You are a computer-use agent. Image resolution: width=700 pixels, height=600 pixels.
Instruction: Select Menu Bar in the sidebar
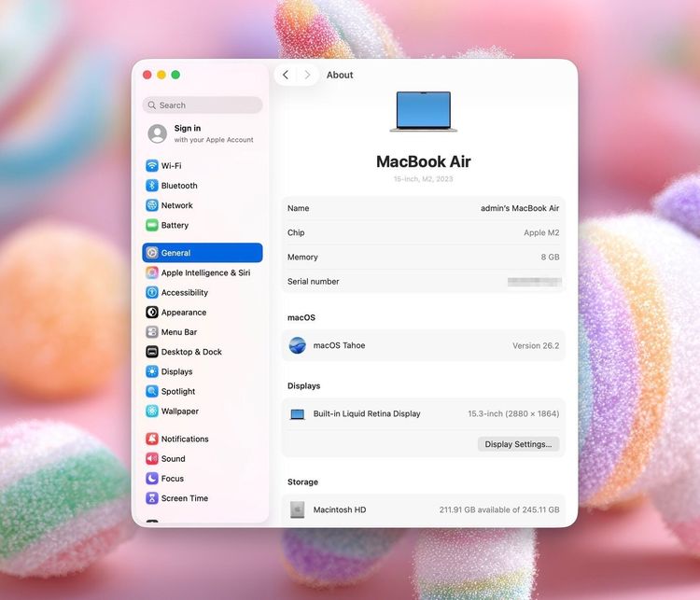(203, 332)
